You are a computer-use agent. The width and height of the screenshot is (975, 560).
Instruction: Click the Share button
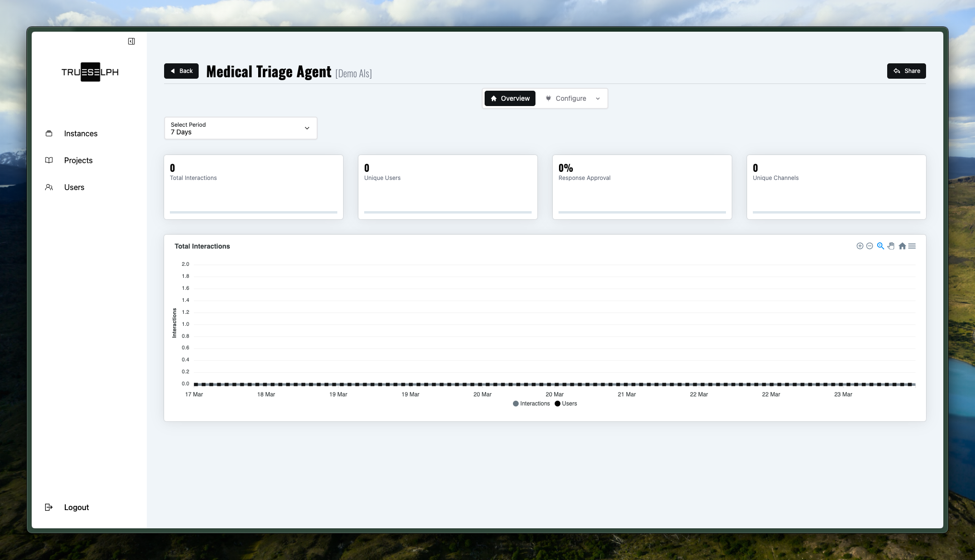tap(906, 71)
